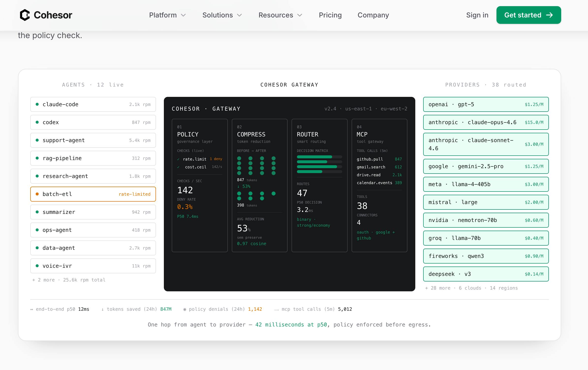Viewport: 588px width, 370px height.
Task: Open the 02 COMPRESS token reduction card
Action: 260,185
